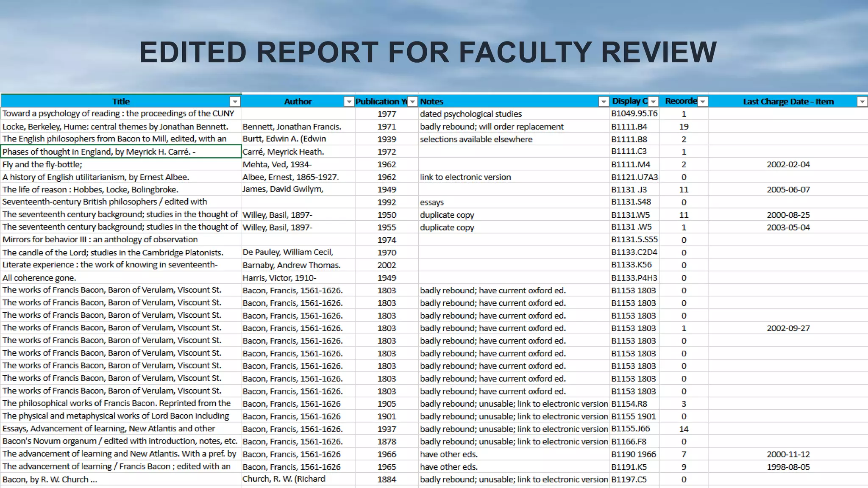
Task: Select call number 'B1049.95.T6'
Action: pos(634,114)
